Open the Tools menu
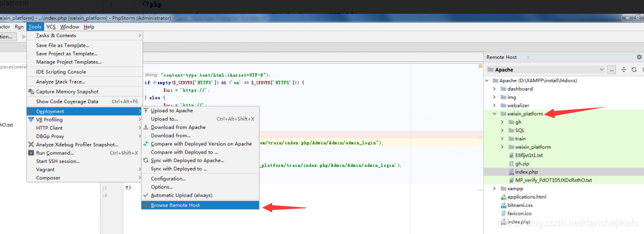 [x=35, y=27]
